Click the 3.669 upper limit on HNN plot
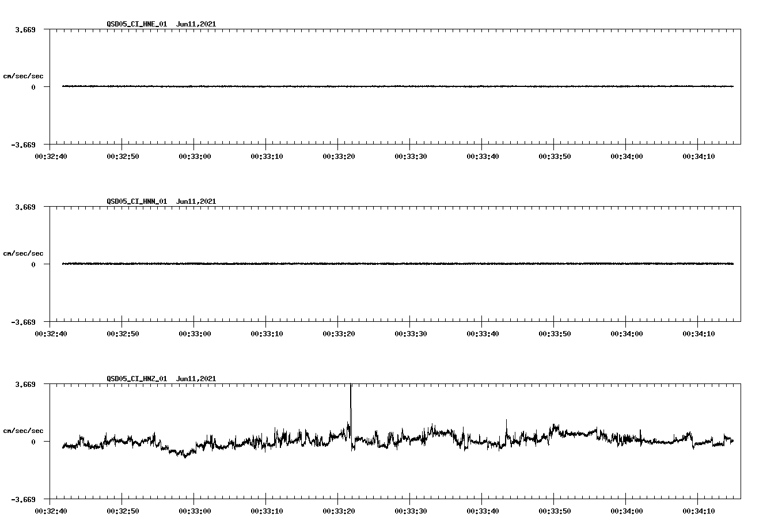Viewport: 782px width, 532px height. [x=25, y=207]
